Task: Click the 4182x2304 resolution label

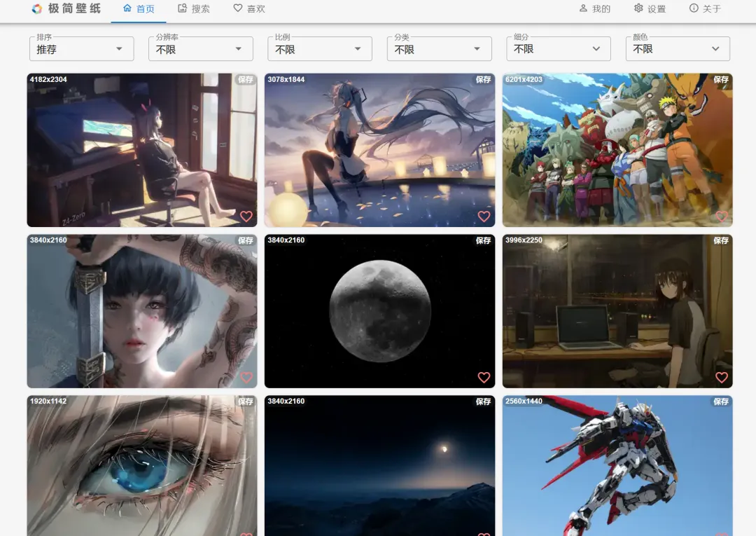Action: pyautogui.click(x=48, y=80)
